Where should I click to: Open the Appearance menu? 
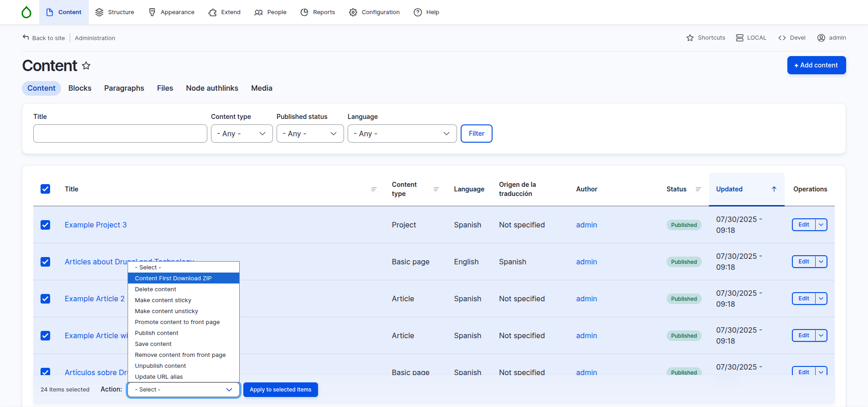click(171, 12)
